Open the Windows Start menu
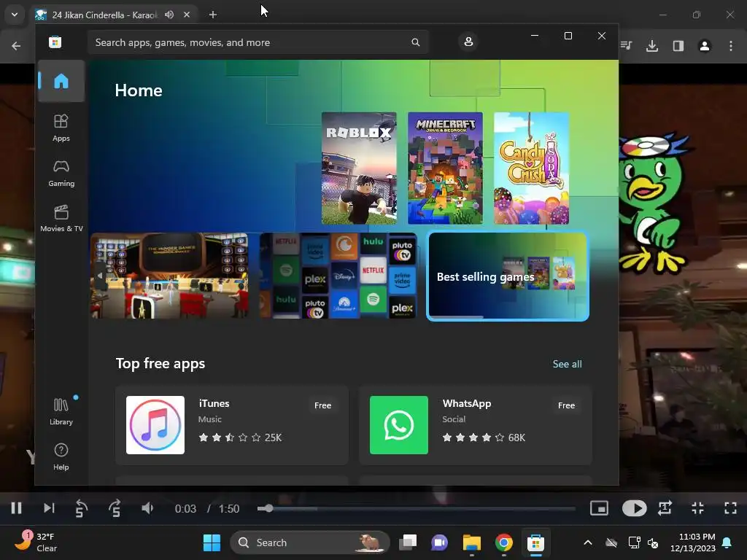Screen dimensions: 747x560 coord(212,542)
